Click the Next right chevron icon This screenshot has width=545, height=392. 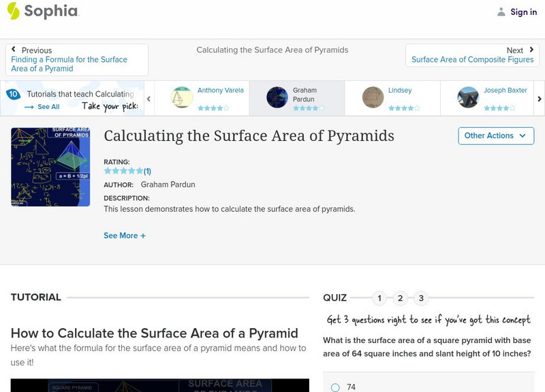click(531, 50)
